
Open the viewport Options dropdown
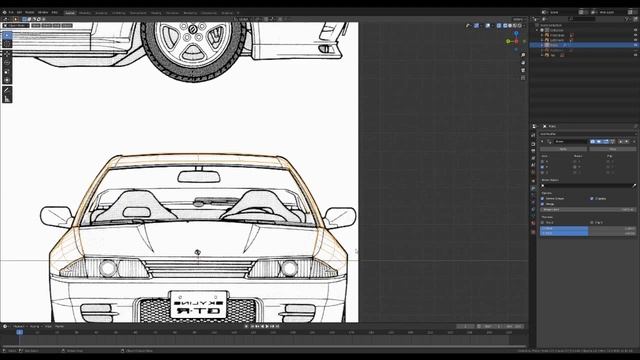(x=518, y=19)
